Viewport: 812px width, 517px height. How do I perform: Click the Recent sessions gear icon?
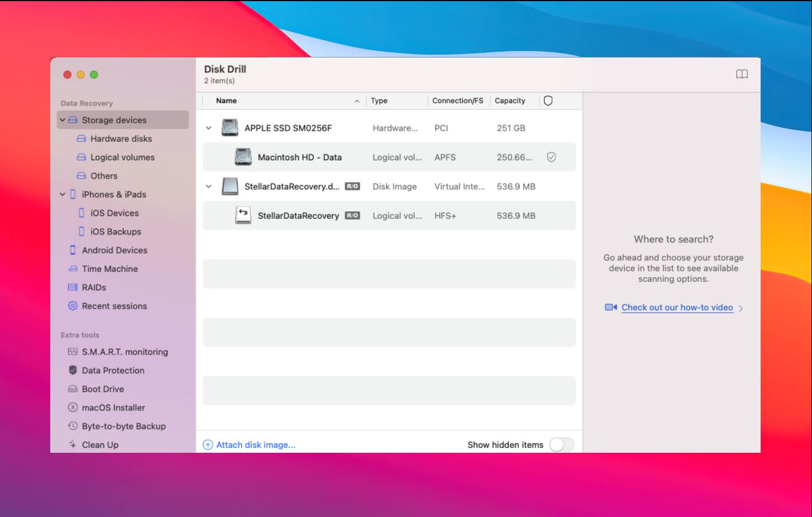click(73, 306)
